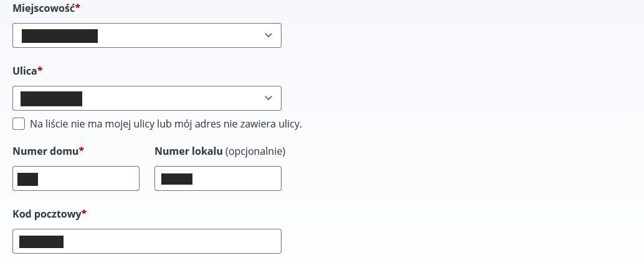The height and width of the screenshot is (258, 644).
Task: Click the red asterisk beside Ulica
Action: click(x=40, y=70)
